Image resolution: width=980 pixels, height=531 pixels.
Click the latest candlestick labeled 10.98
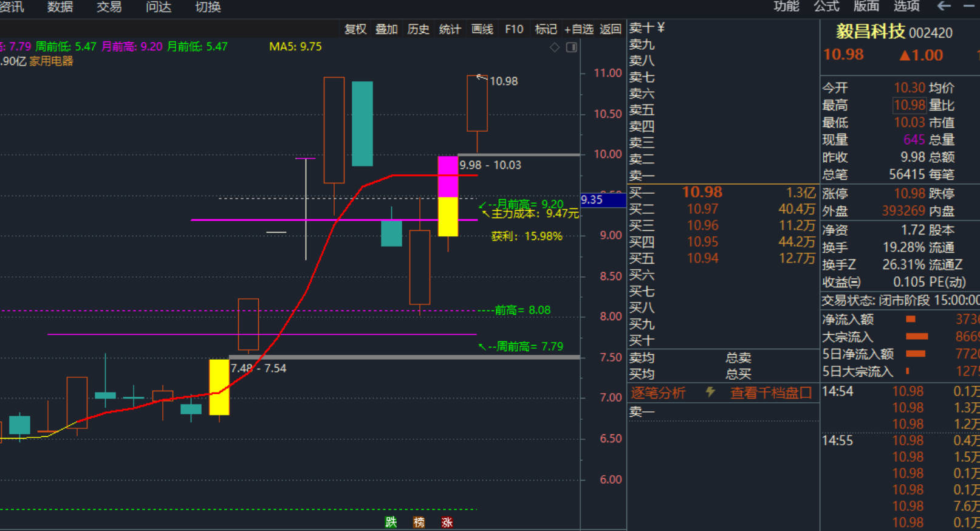click(477, 103)
